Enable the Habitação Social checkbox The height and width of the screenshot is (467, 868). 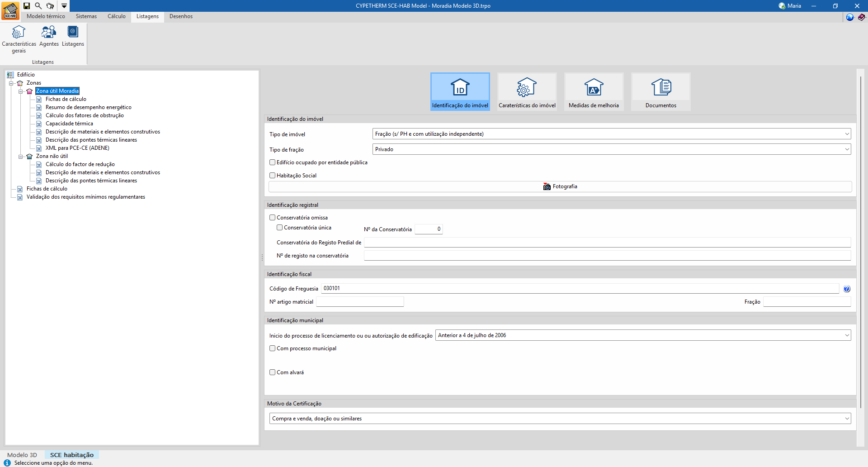point(273,176)
